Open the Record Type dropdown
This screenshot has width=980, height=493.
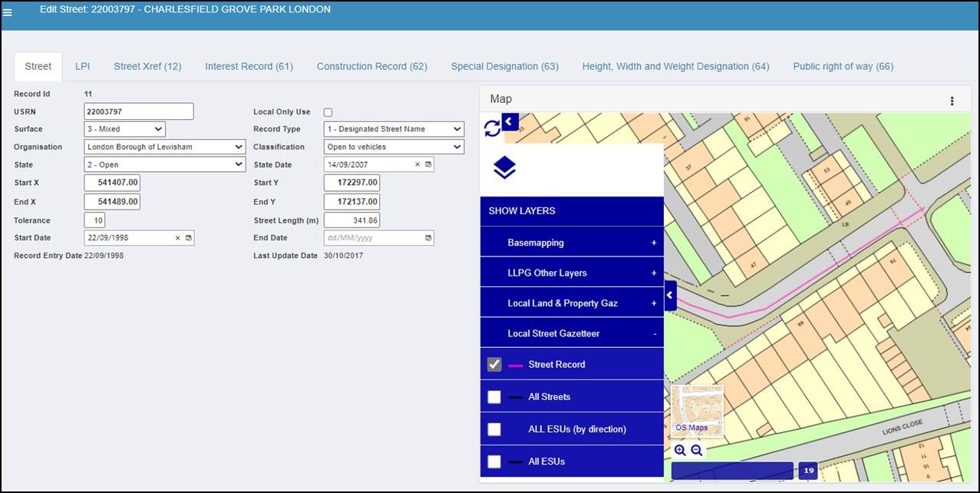click(394, 129)
